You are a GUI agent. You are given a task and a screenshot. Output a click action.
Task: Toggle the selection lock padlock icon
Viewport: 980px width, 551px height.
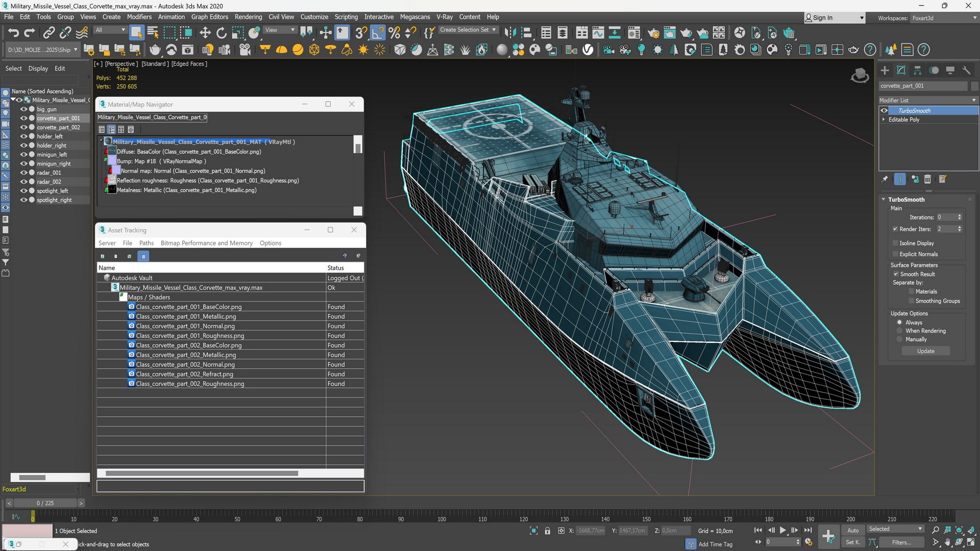click(548, 531)
